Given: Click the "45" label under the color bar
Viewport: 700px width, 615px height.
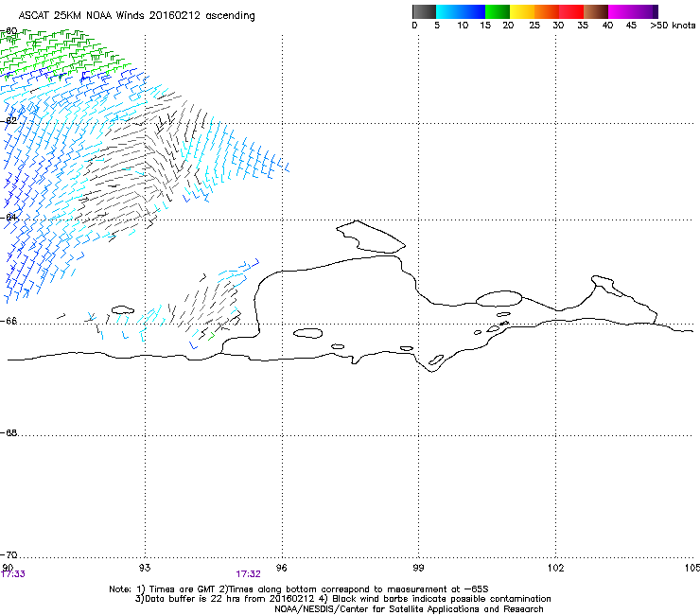Looking at the screenshot, I should click(631, 26).
